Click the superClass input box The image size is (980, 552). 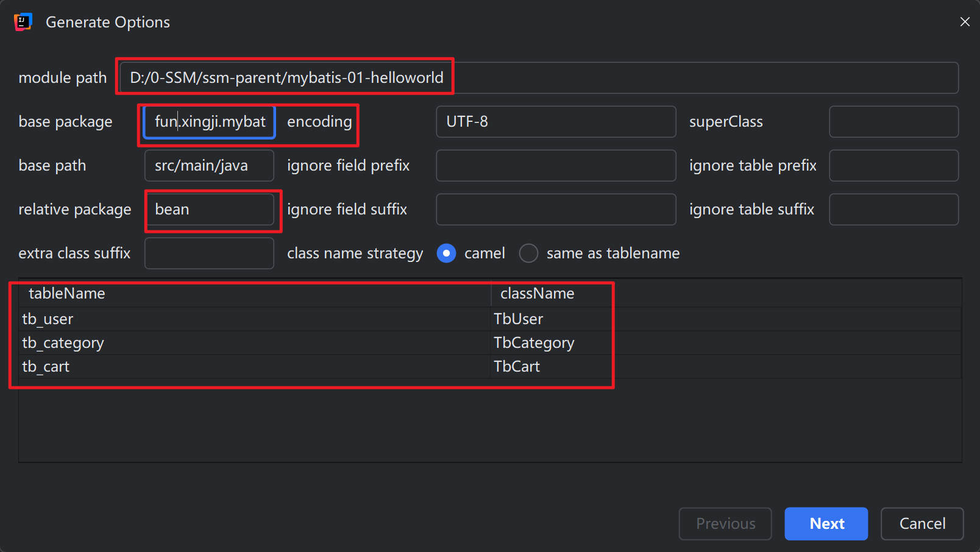893,122
